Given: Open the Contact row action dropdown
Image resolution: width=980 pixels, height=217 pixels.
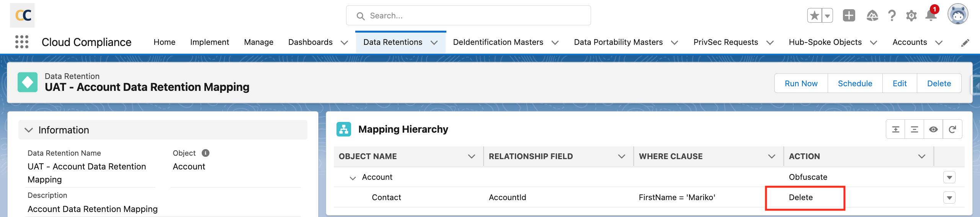Looking at the screenshot, I should (x=949, y=197).
